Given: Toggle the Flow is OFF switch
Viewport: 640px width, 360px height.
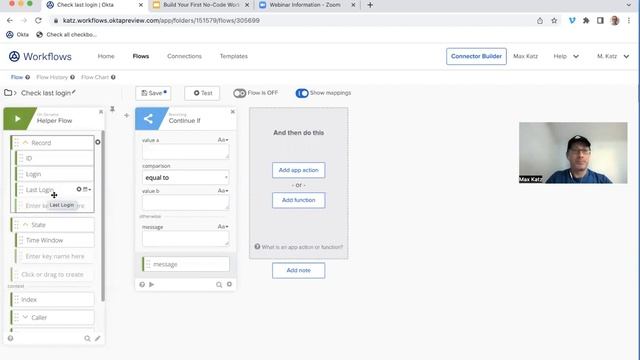Looking at the screenshot, I should tap(240, 93).
